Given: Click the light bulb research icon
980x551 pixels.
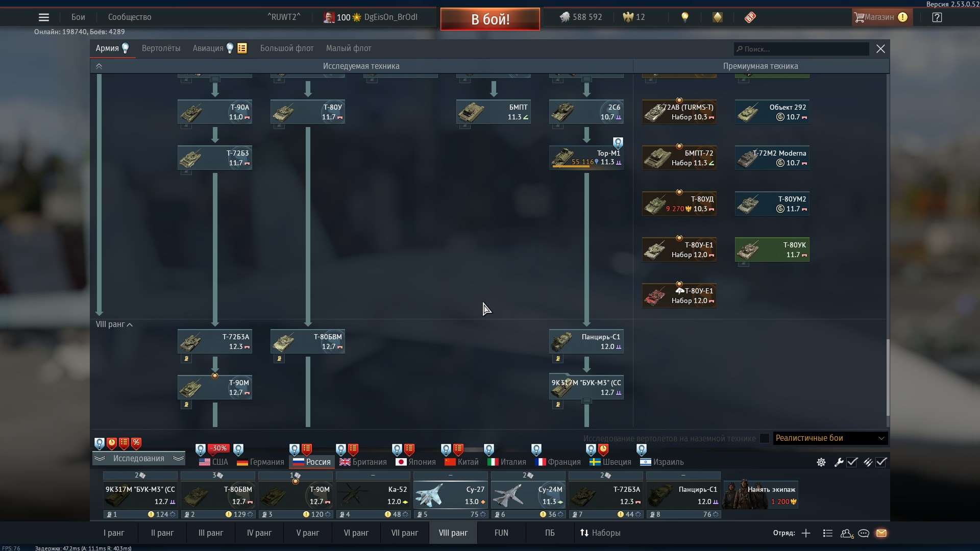Looking at the screenshot, I should tap(684, 17).
